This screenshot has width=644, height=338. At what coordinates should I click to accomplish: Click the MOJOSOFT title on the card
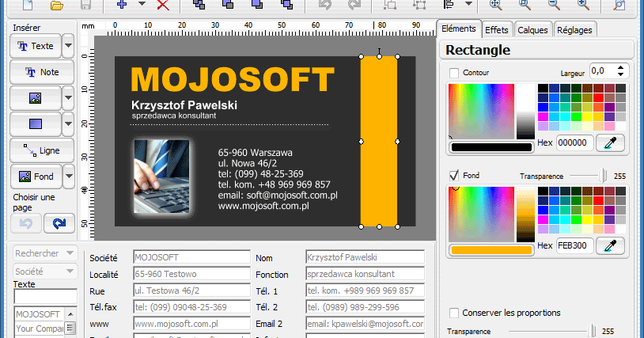[233, 79]
